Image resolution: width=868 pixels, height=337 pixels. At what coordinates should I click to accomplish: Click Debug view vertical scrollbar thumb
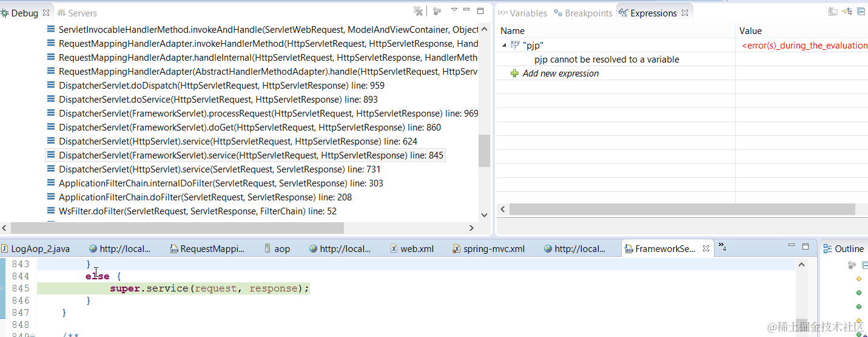pyautogui.click(x=484, y=151)
